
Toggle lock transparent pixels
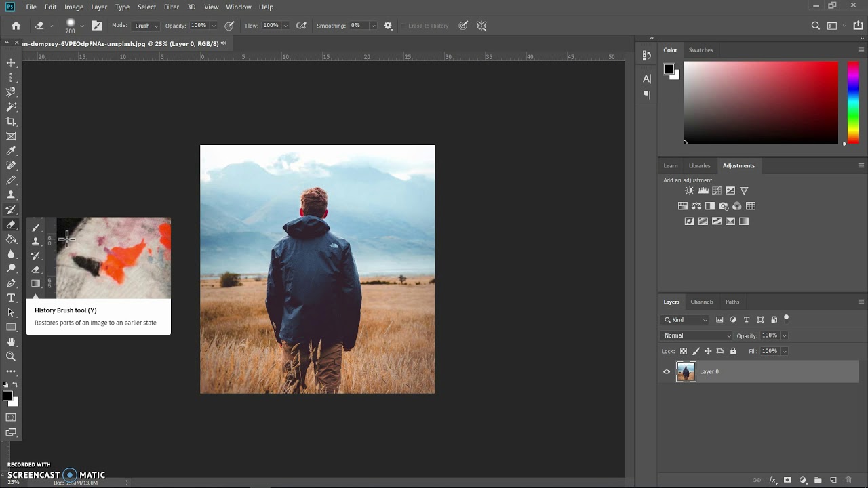pos(684,351)
